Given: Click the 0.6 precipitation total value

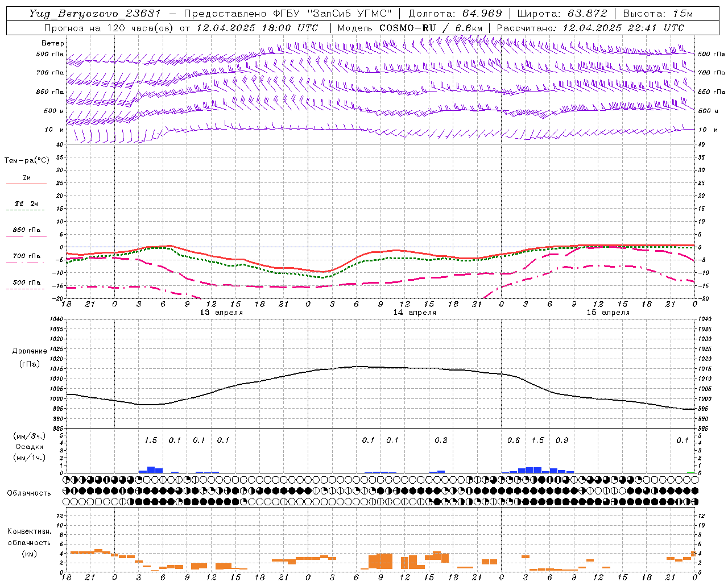Looking at the screenshot, I should (x=514, y=440).
